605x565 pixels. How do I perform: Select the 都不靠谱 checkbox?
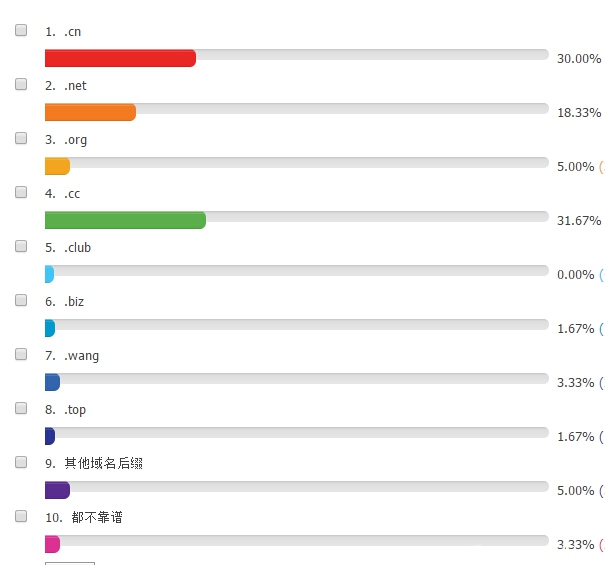pos(21,516)
